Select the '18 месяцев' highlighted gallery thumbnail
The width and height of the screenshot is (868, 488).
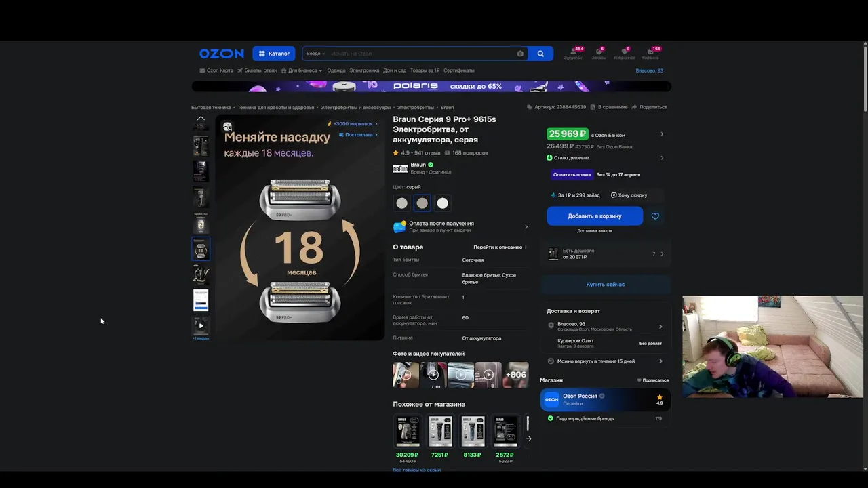201,249
